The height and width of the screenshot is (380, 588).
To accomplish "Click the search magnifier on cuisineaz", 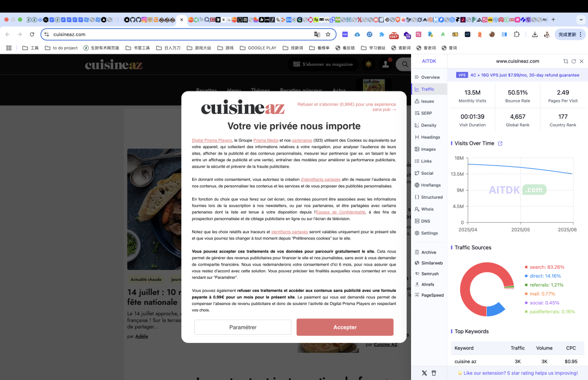I will point(405,65).
